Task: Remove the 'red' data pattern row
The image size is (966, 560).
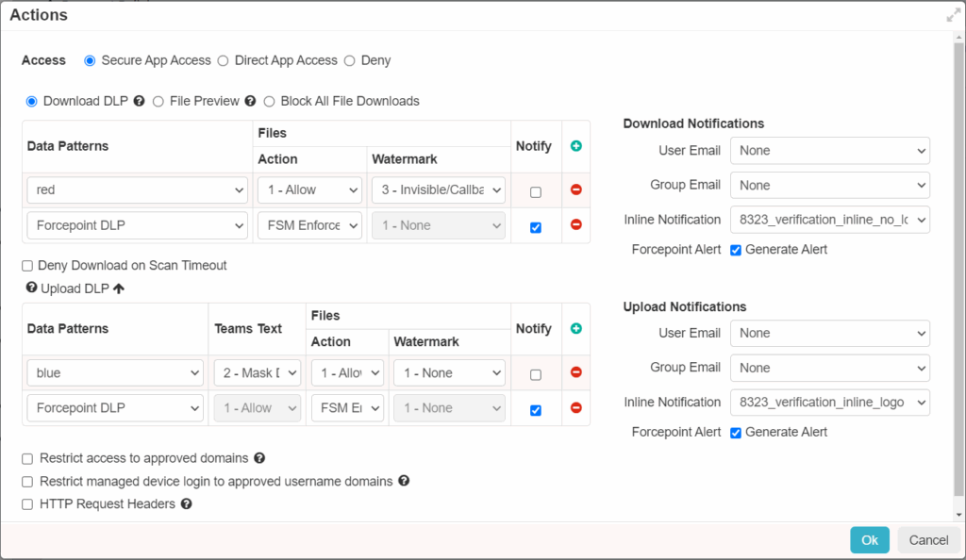Action: 575,189
